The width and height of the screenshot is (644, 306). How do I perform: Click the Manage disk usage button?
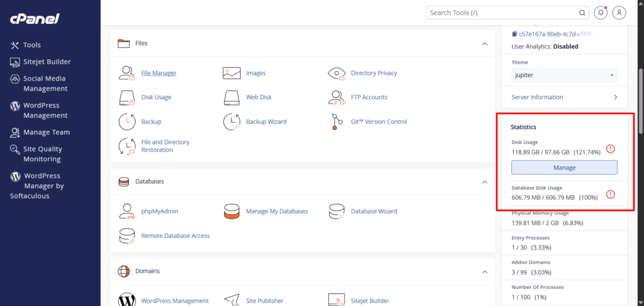564,167
